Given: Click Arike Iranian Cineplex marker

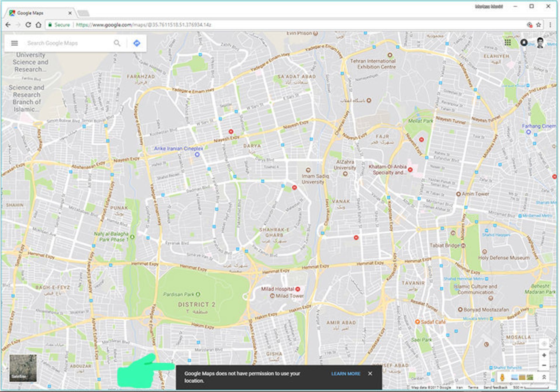Looking at the screenshot, I should (197, 154).
